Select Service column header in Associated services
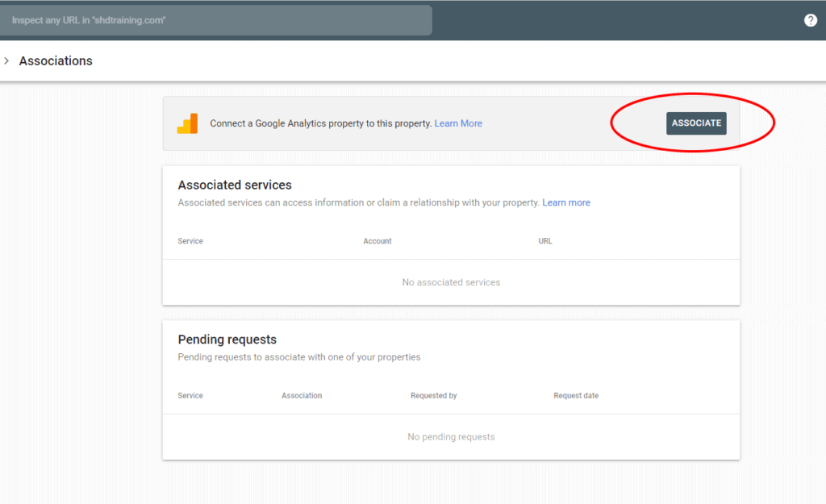The width and height of the screenshot is (826, 504). 190,241
